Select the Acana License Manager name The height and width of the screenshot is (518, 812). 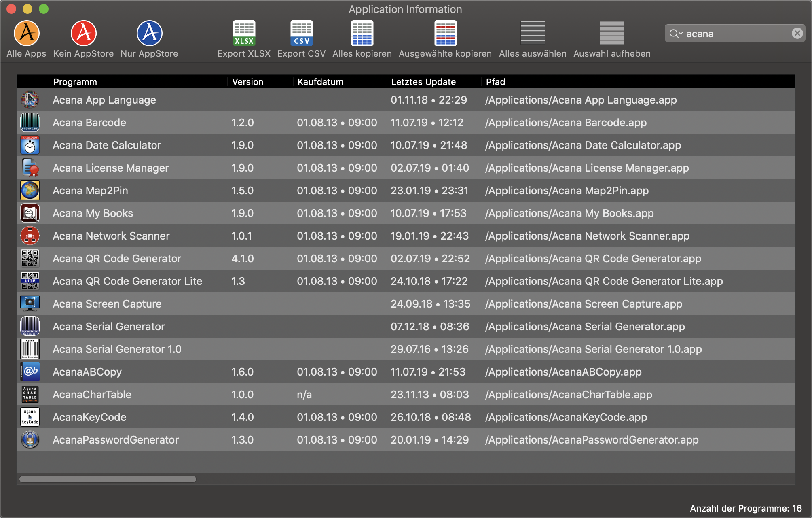tap(111, 168)
